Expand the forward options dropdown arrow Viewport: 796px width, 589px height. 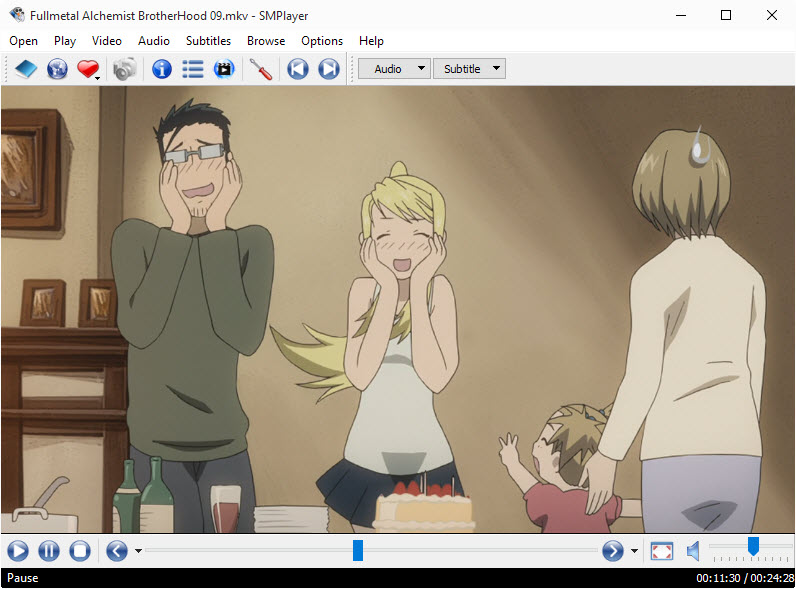tap(634, 551)
